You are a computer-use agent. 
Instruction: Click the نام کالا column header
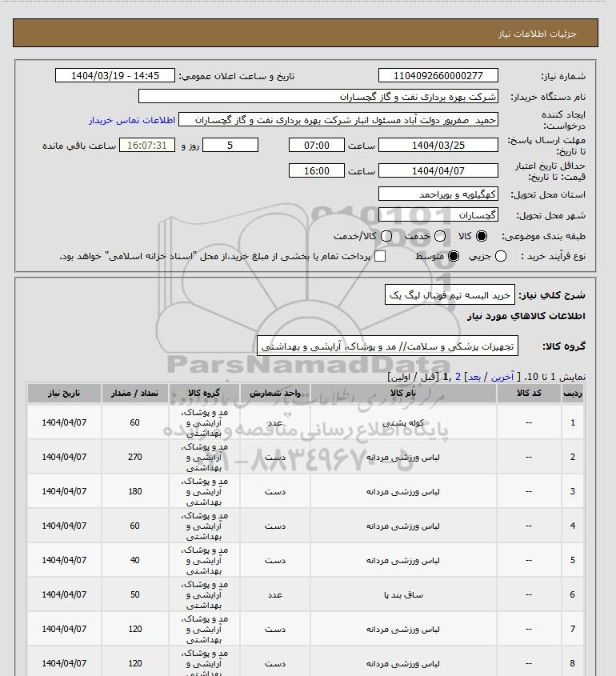[403, 393]
